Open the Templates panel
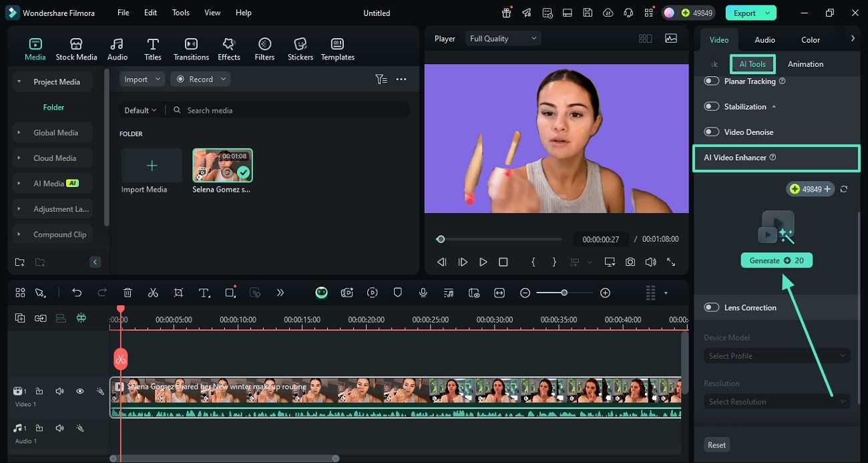868x463 pixels. click(338, 49)
